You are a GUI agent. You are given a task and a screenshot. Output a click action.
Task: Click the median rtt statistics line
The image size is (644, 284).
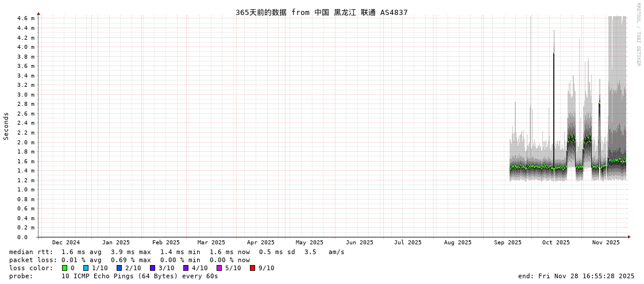(x=176, y=252)
